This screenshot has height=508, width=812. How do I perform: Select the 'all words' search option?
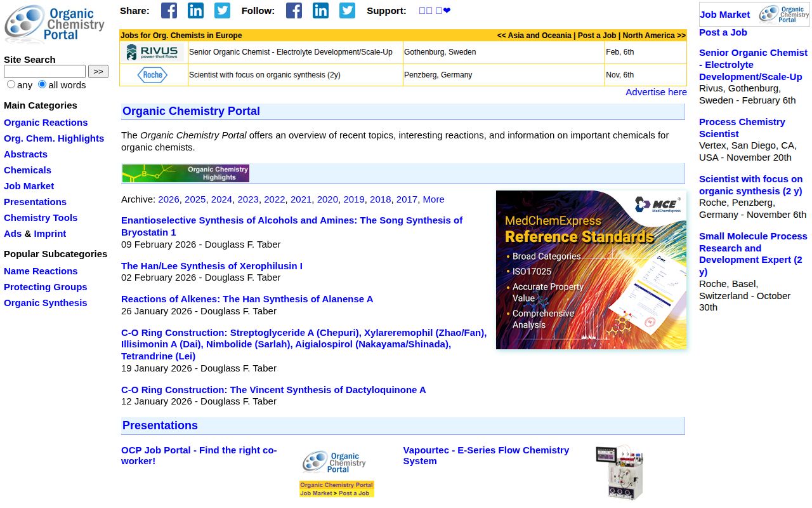pos(42,84)
